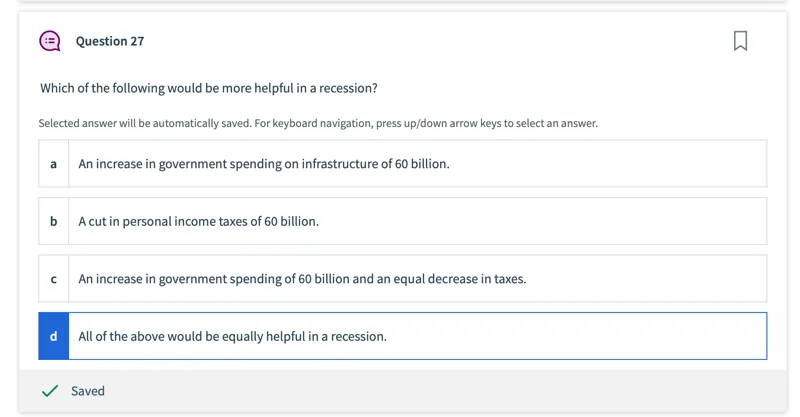800x417 pixels.
Task: Bookmark Question 27 using the bookmark icon
Action: pos(740,41)
